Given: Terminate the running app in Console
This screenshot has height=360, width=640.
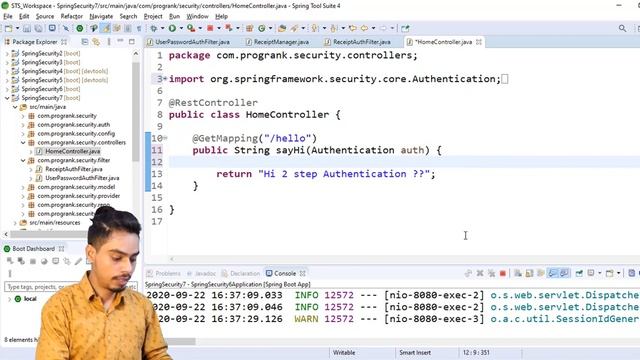Looking at the screenshot, I should tap(503, 273).
